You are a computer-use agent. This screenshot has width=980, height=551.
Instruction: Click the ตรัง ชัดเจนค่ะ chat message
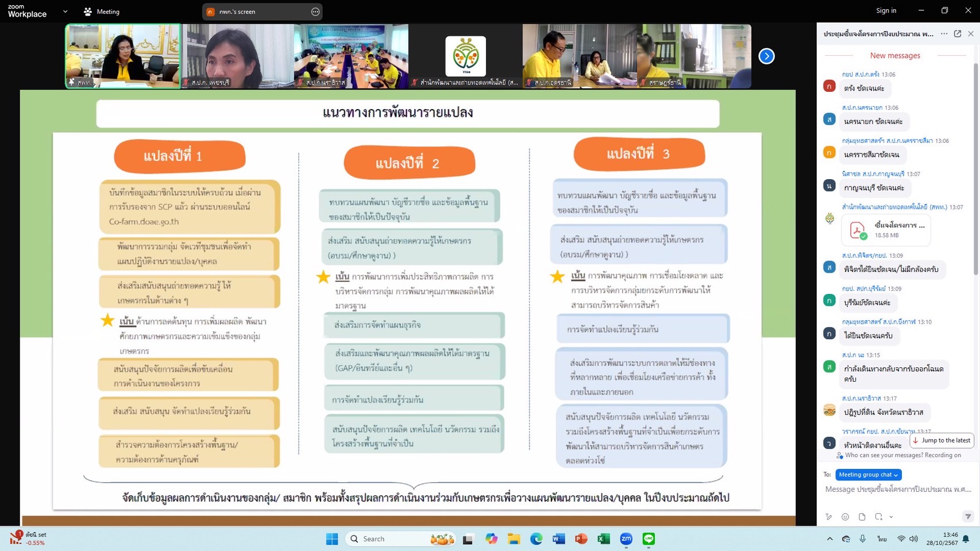864,88
